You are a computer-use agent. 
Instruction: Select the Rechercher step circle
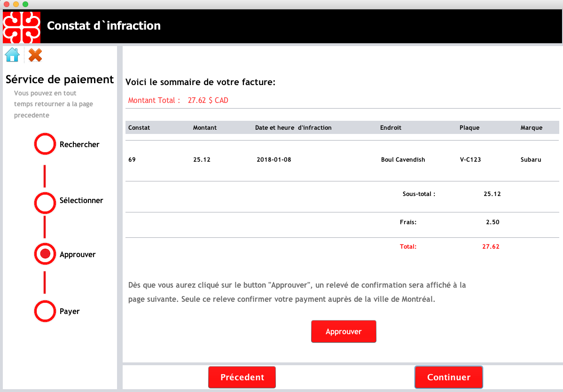45,144
